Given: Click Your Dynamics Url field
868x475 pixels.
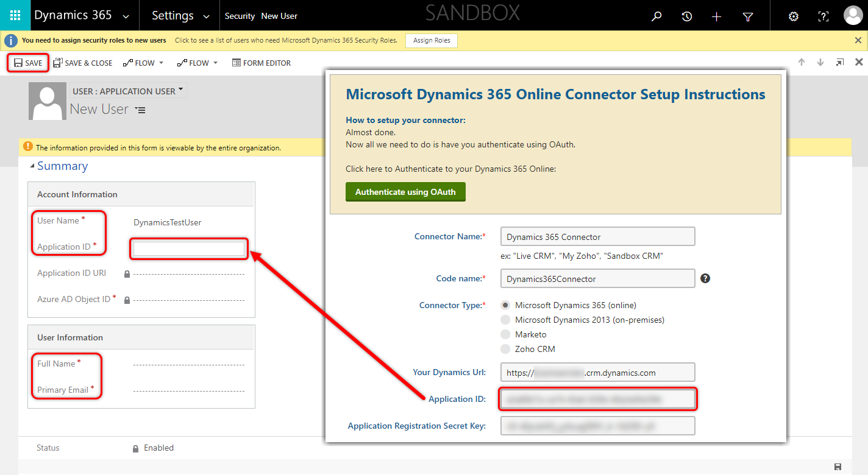Looking at the screenshot, I should coord(597,373).
